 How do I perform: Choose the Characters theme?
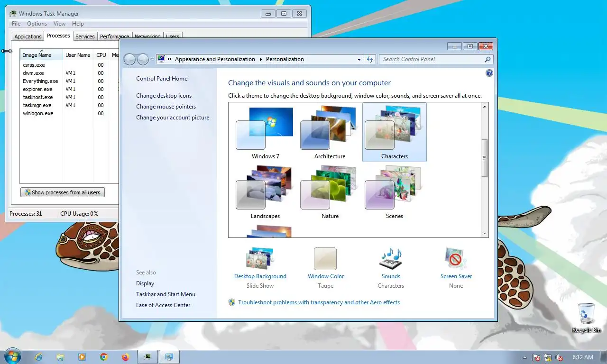[x=394, y=133]
